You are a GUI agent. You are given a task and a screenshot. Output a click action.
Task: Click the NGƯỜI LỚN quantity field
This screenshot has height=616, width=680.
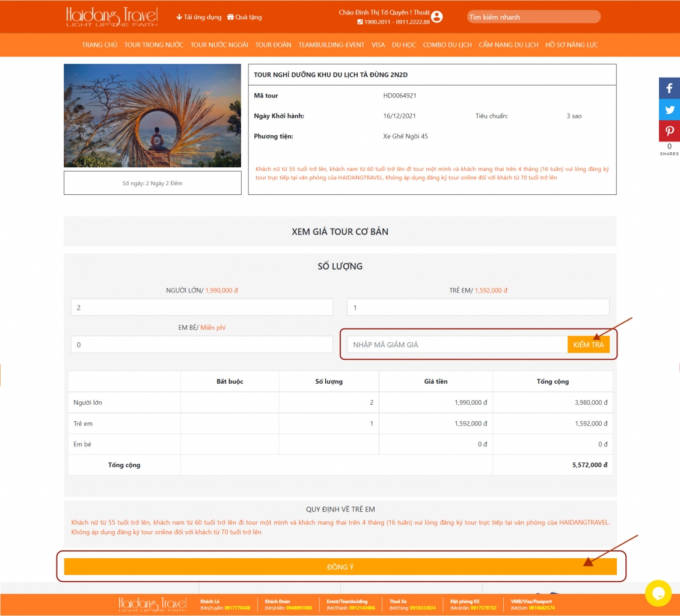click(201, 307)
